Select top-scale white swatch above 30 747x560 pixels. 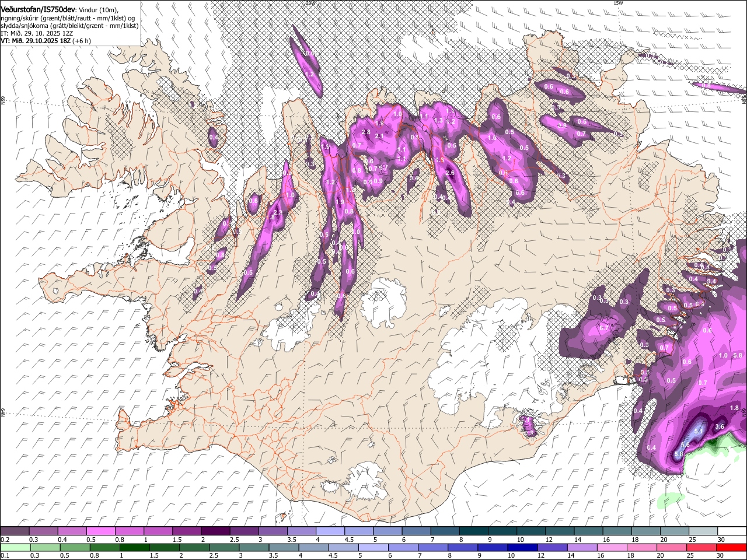tap(732, 531)
